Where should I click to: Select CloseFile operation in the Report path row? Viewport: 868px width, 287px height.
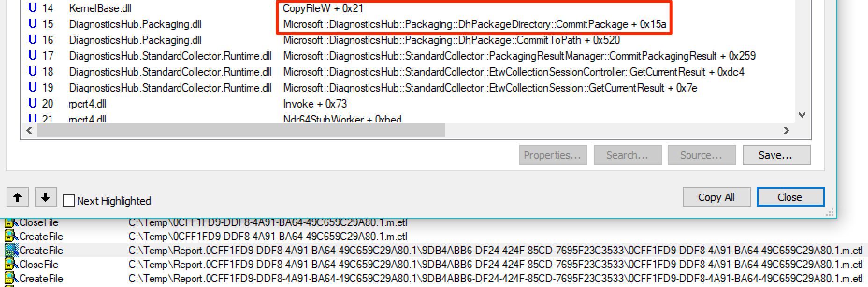coord(38,265)
